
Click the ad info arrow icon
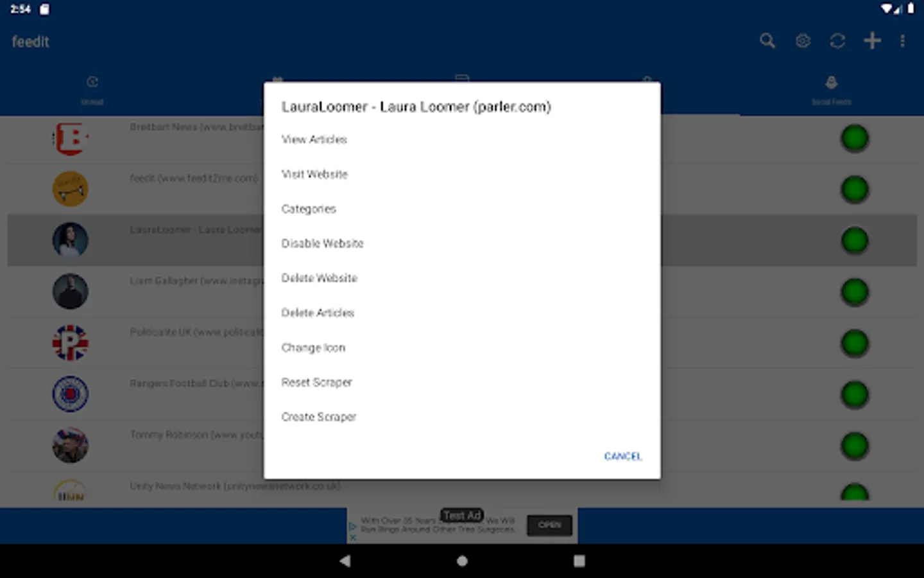pyautogui.click(x=352, y=526)
